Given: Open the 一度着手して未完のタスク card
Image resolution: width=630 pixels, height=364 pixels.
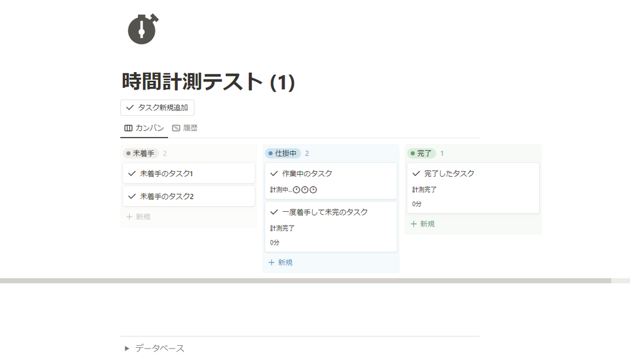Looking at the screenshot, I should pyautogui.click(x=330, y=227).
